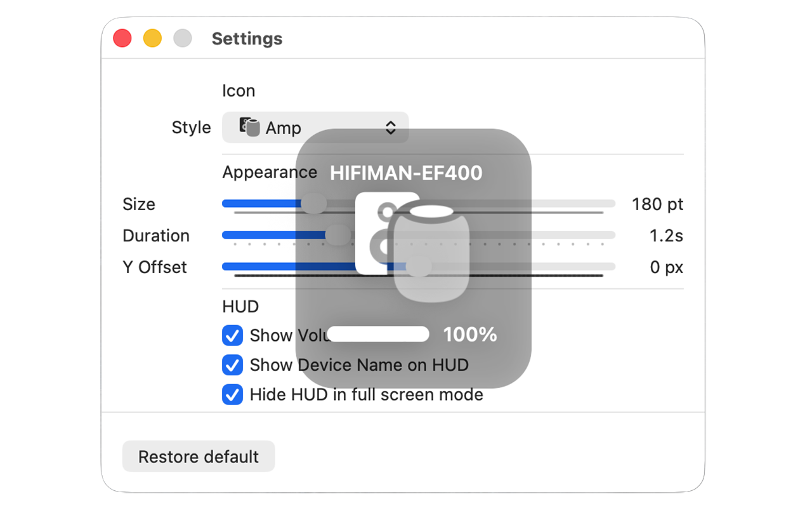Click the Size slider knob
This screenshot has width=812, height=508.
click(313, 204)
